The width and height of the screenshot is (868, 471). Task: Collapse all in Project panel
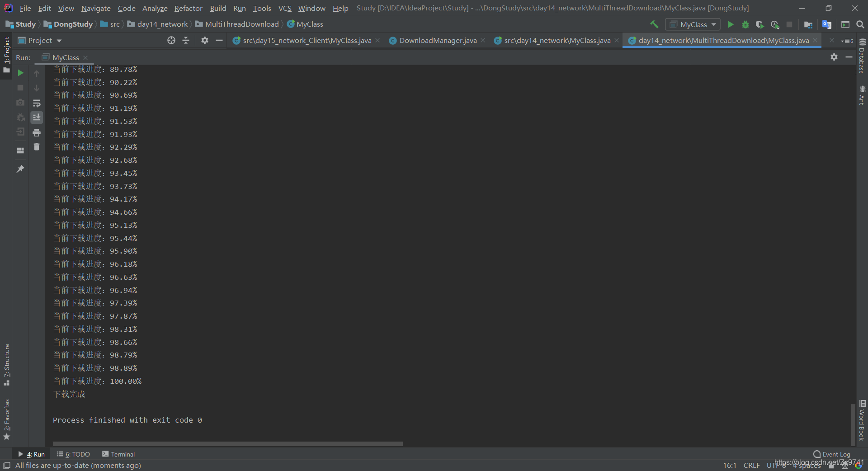click(x=186, y=41)
